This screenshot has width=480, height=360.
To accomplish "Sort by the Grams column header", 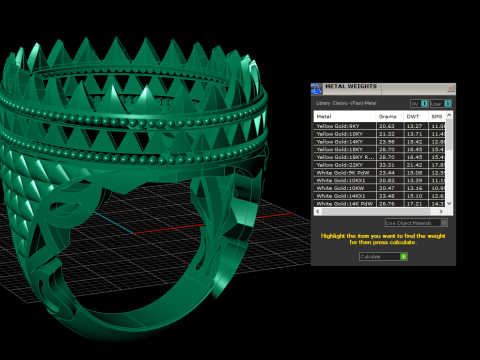I will pos(390,116).
